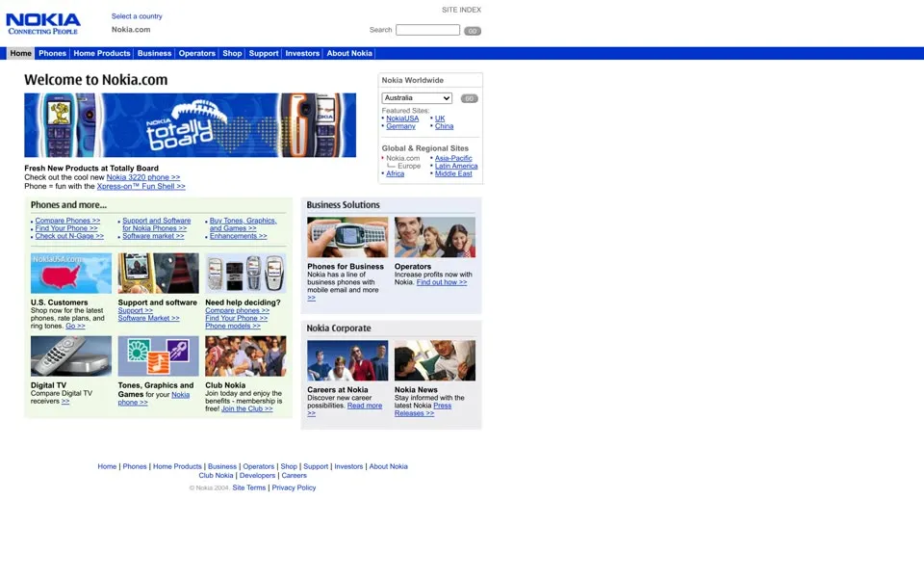Screen dimensions: 924x578
Task: Click the search GO button
Action: [x=472, y=31]
